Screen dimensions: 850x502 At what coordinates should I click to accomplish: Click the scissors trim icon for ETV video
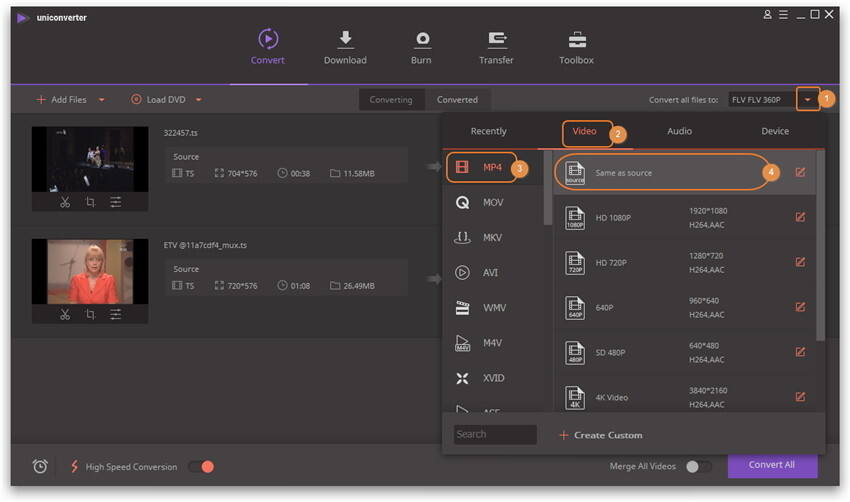click(65, 314)
